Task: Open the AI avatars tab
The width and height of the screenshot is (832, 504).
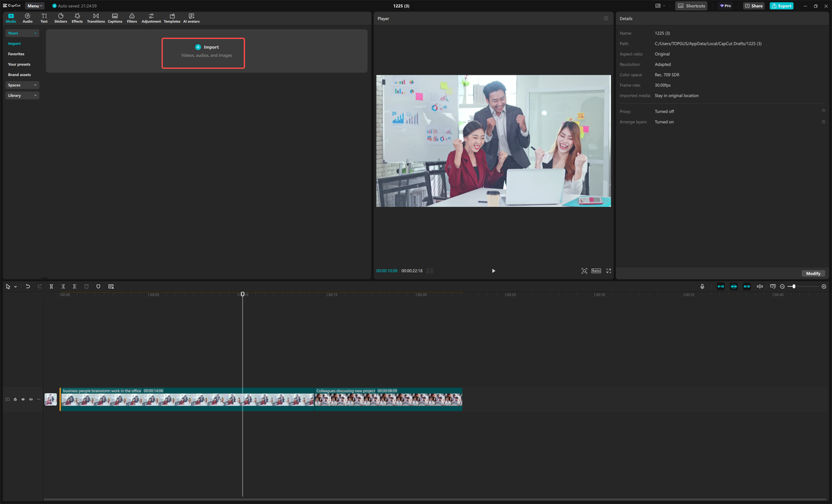Action: [x=192, y=18]
